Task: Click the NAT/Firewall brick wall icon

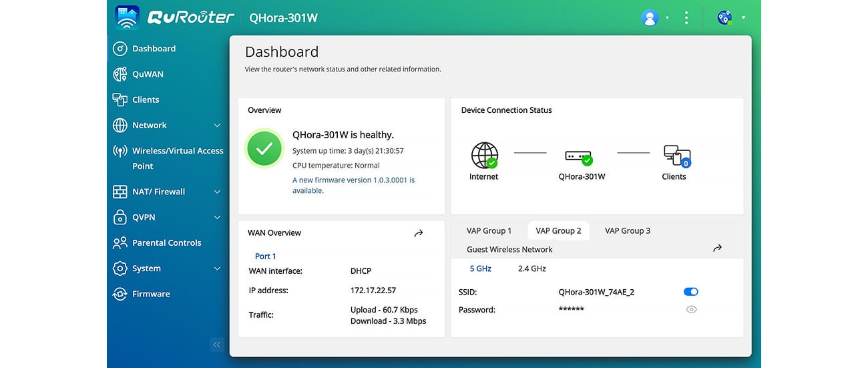Action: pyautogui.click(x=120, y=192)
